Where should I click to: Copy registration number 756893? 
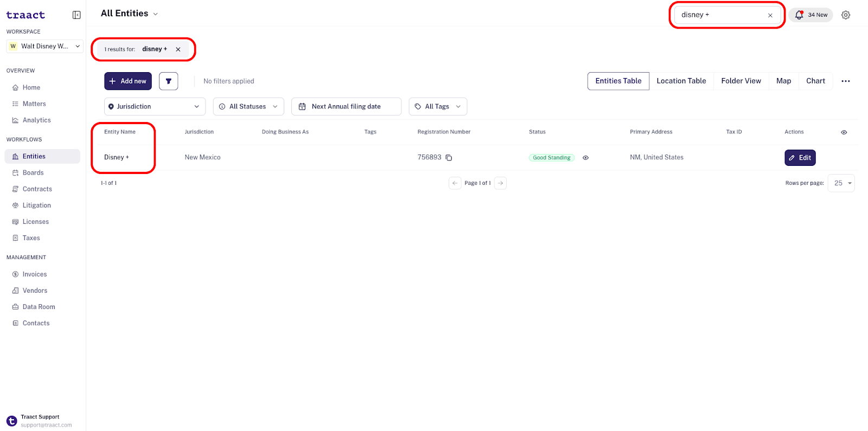(x=449, y=158)
